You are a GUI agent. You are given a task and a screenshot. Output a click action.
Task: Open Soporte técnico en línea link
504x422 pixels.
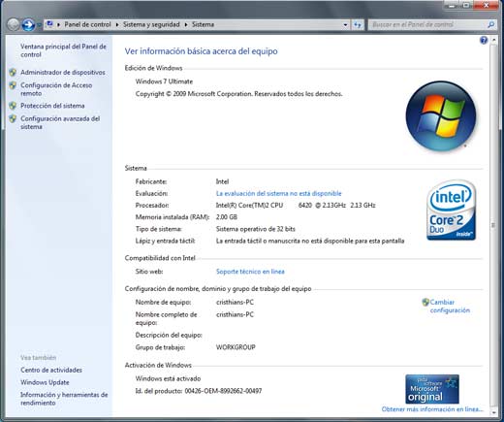coord(250,272)
